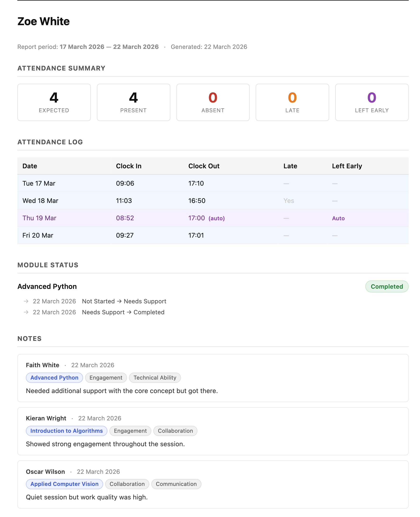Select the Collaboration tag on Kieran Wright's note
The image size is (420, 517).
point(175,431)
